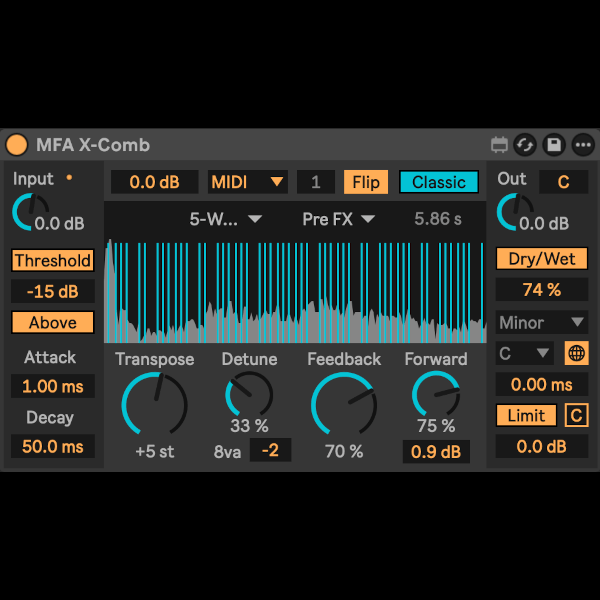Expand the Pre FX dropdown
The width and height of the screenshot is (600, 600).
339,219
